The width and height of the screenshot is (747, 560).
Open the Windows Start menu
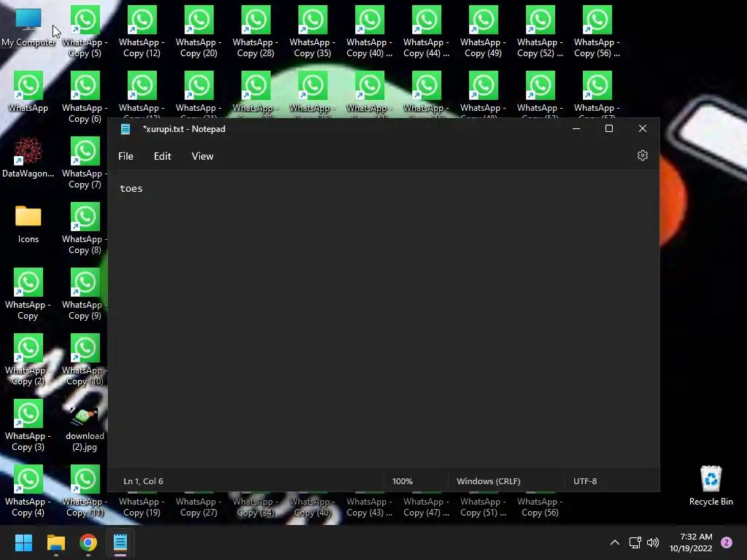click(x=23, y=542)
